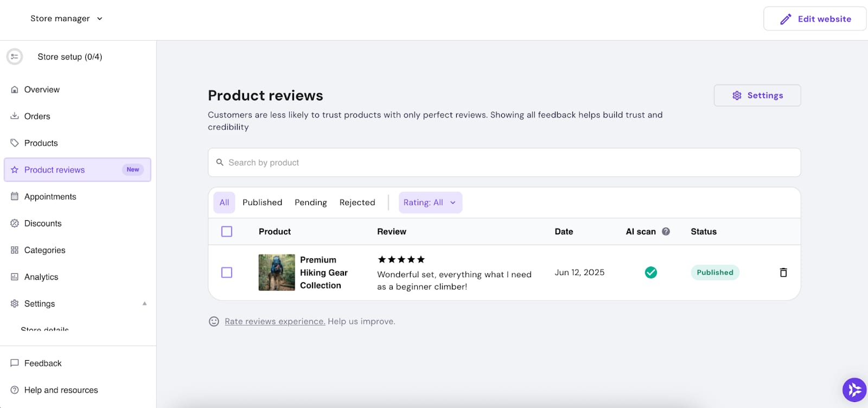Delete the review using trash icon

click(783, 272)
